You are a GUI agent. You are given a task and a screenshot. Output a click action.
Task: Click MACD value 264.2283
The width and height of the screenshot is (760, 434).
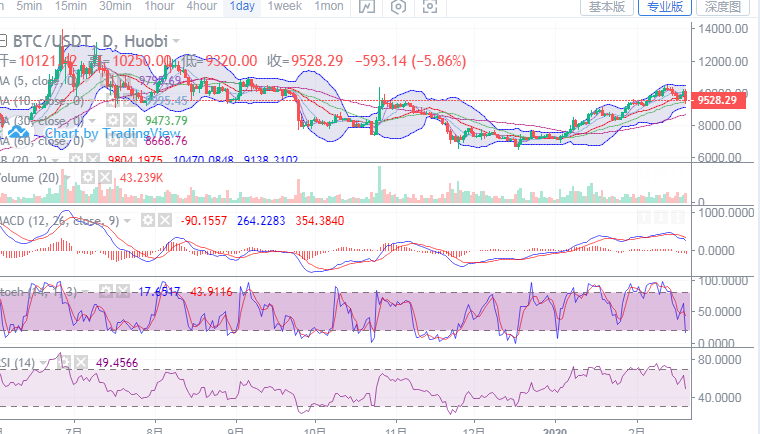coord(261,221)
